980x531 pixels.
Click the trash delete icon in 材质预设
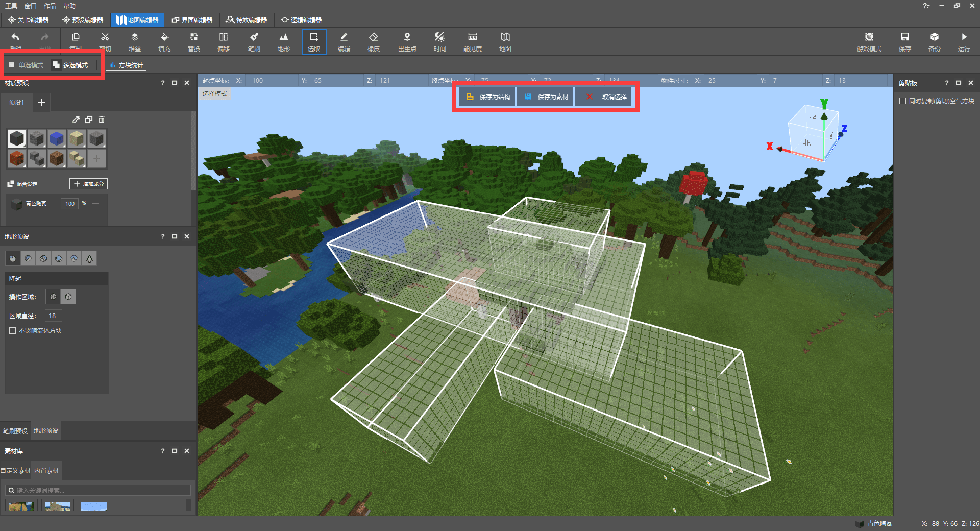102,119
